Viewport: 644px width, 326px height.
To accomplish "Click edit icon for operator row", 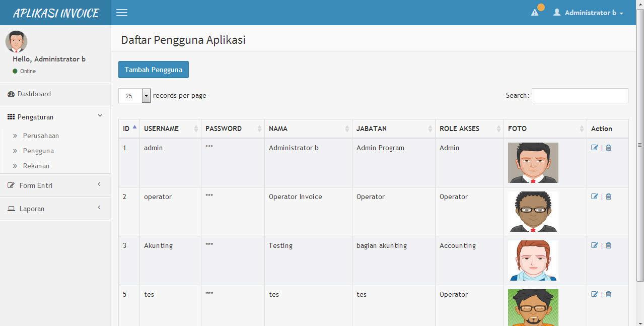I will pos(595,197).
